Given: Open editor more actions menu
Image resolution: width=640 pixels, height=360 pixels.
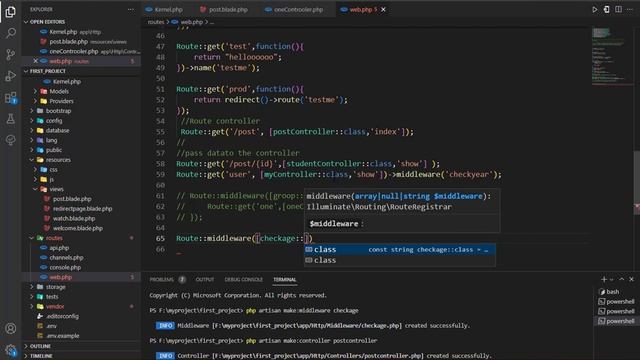Looking at the screenshot, I should pos(630,9).
